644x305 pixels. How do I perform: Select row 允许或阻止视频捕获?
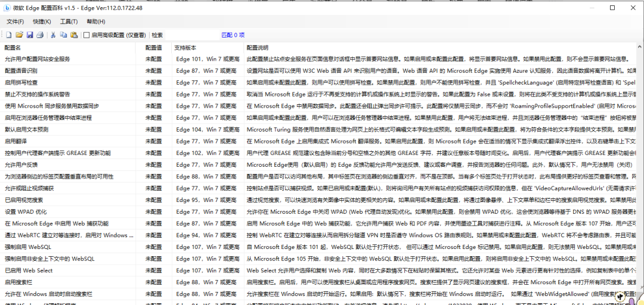319,188
